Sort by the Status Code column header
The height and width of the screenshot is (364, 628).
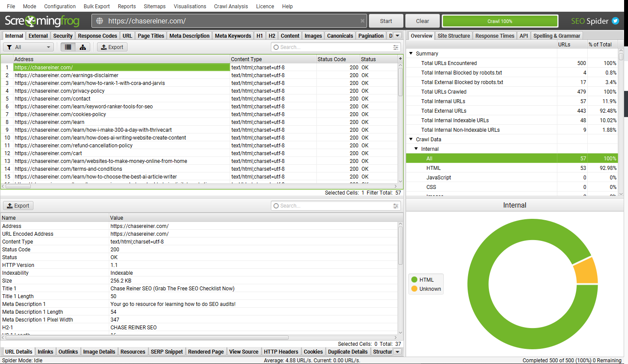338,59
